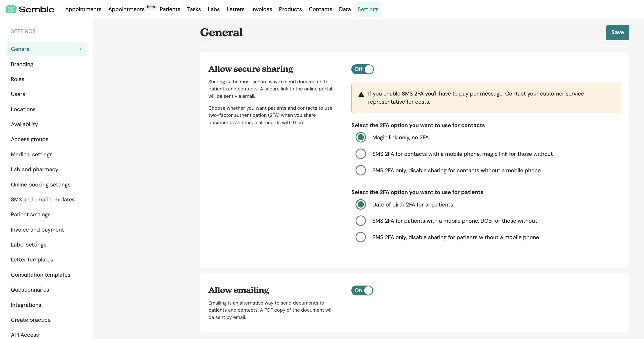Screen dimensions: 644x339
Task: Open Contacts in top navigation
Action: click(x=320, y=9)
